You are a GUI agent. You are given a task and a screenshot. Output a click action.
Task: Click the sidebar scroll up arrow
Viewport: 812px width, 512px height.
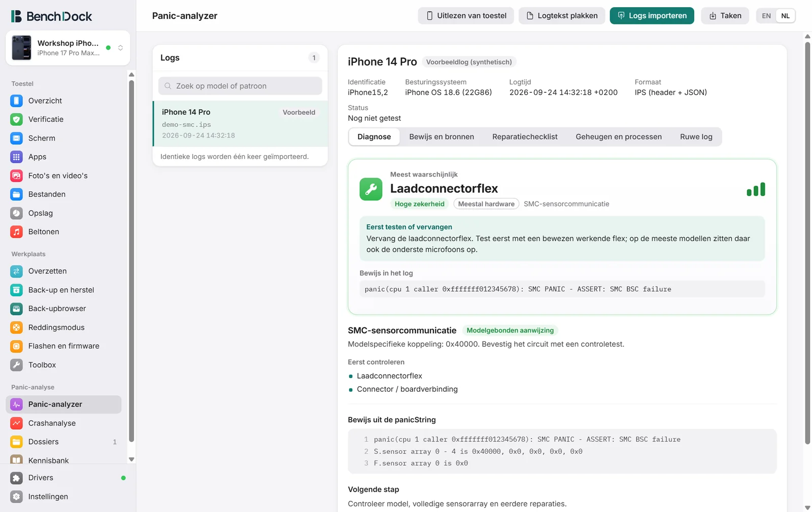(131, 75)
